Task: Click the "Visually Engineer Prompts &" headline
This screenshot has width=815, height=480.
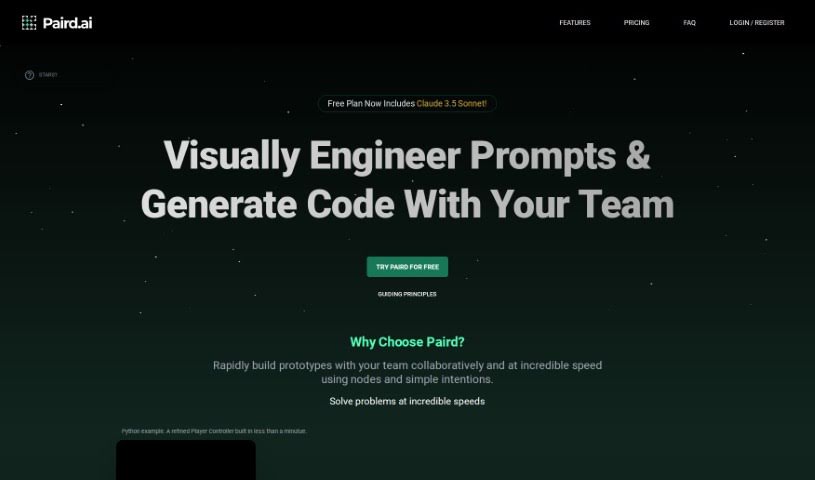Action: pyautogui.click(x=407, y=156)
